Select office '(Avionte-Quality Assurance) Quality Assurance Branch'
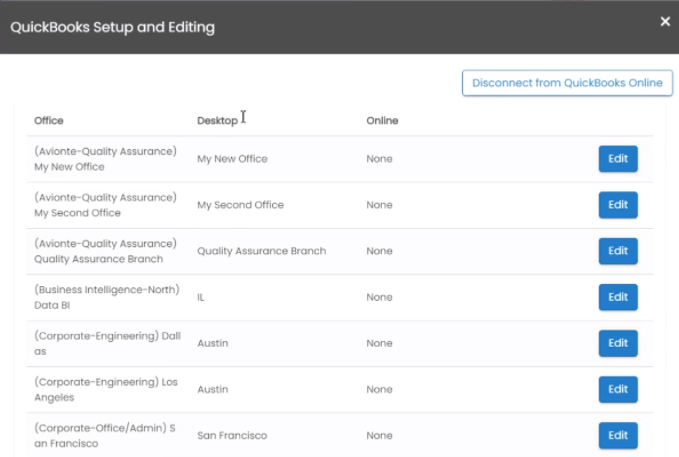679x457 pixels. click(105, 251)
